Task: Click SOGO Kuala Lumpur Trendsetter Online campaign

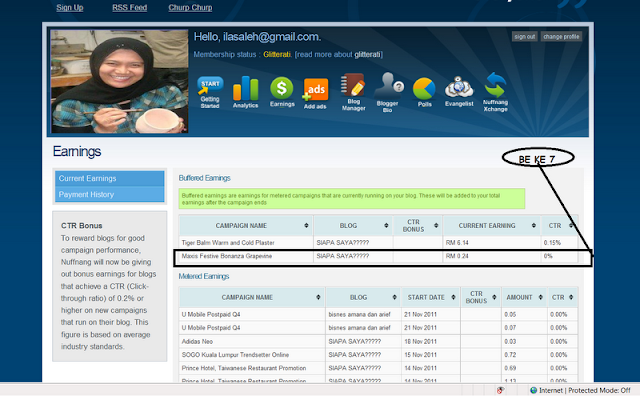Action: 236,355
